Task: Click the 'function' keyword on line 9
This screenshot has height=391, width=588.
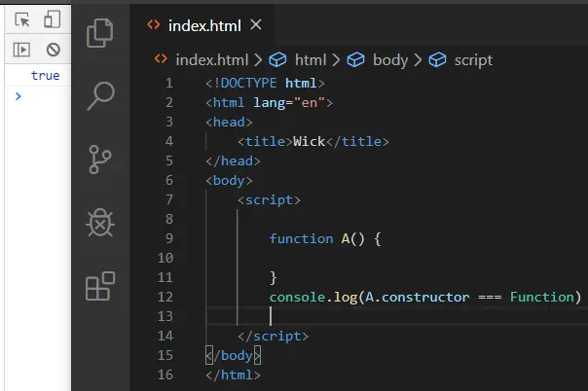Action: point(301,238)
